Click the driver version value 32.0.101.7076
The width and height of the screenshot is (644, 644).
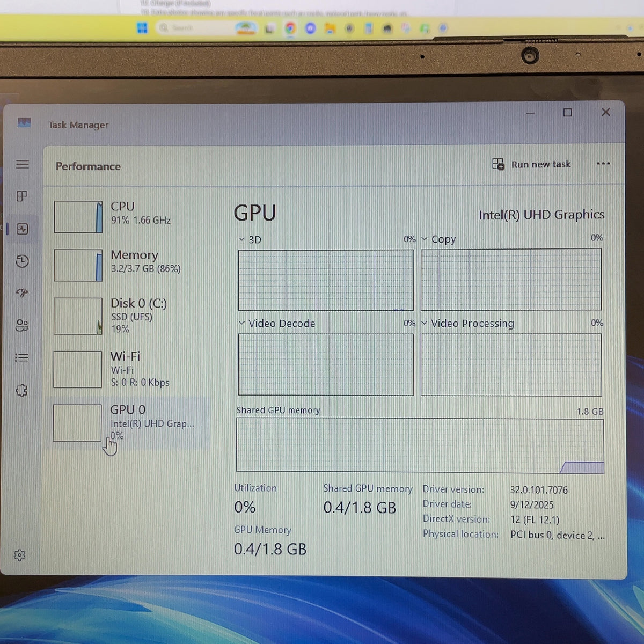tap(539, 490)
